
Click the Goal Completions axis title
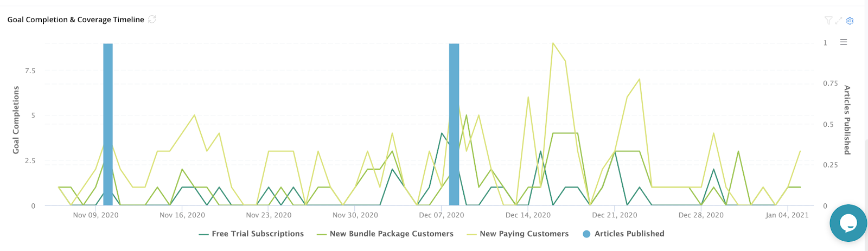16,120
